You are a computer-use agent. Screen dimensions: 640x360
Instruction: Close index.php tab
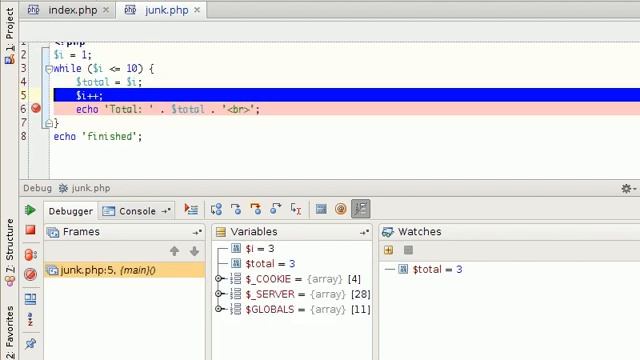tap(106, 10)
